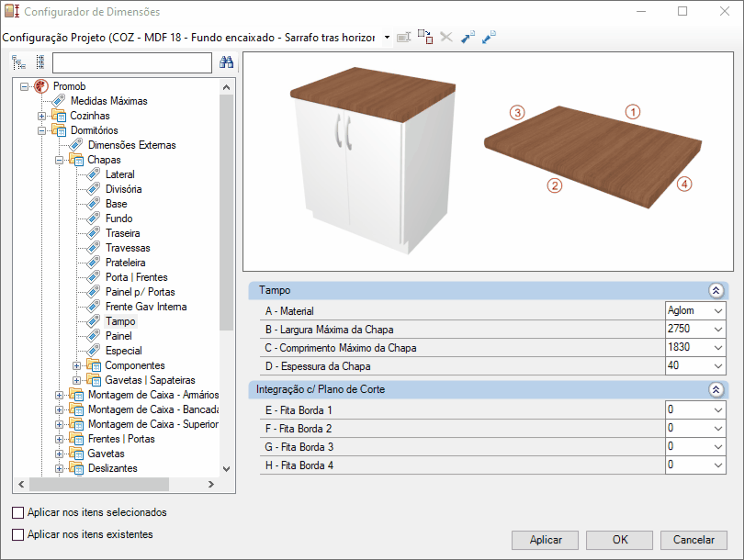Collapse the Dormitórios tree node

41,131
